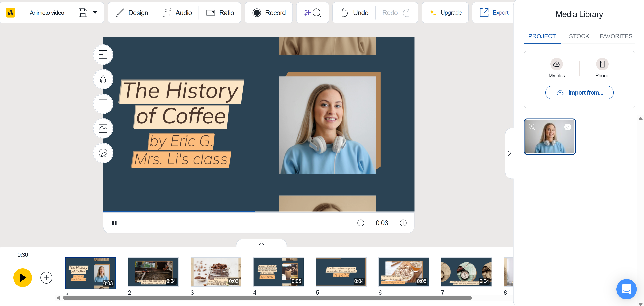
Task: Open the media image tool in the sidebar
Action: coord(103,128)
